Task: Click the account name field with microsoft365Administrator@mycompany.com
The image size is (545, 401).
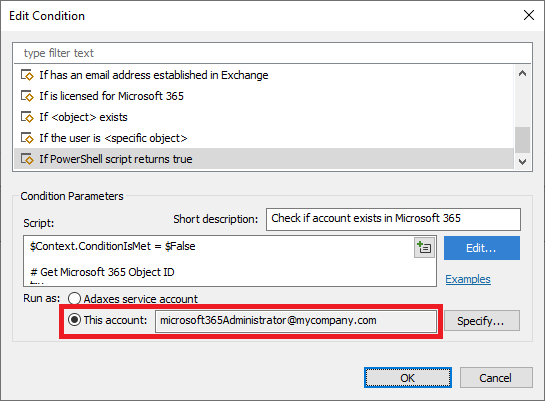Action: [x=296, y=321]
